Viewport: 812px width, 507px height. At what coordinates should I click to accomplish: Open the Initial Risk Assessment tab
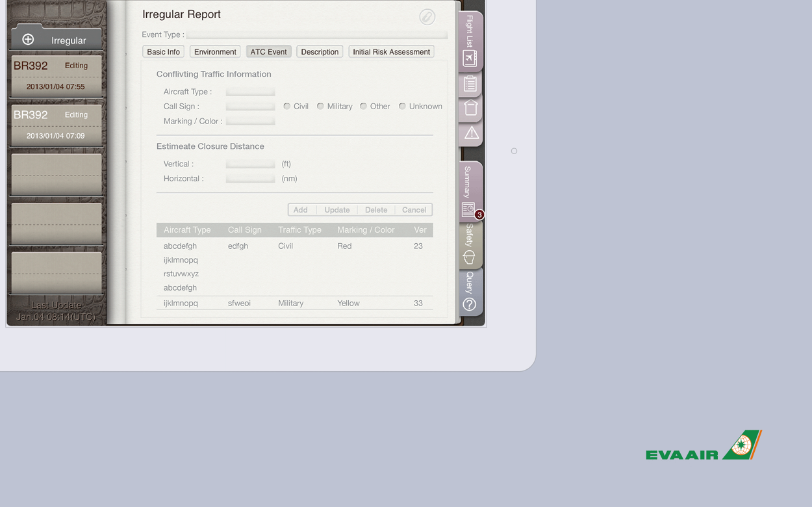391,52
